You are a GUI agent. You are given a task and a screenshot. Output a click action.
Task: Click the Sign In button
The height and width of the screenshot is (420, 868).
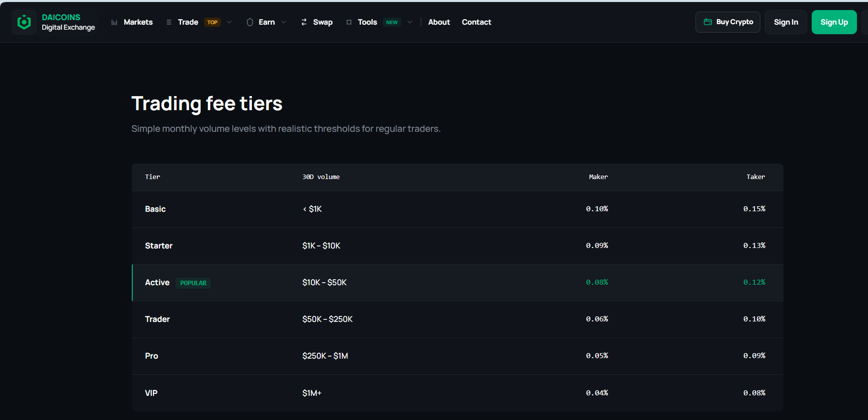786,22
